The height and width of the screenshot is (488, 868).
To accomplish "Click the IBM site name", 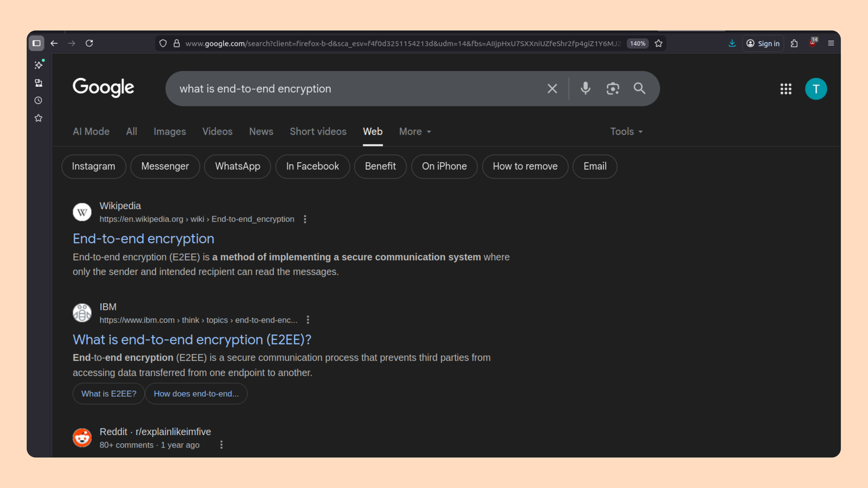I will click(108, 307).
